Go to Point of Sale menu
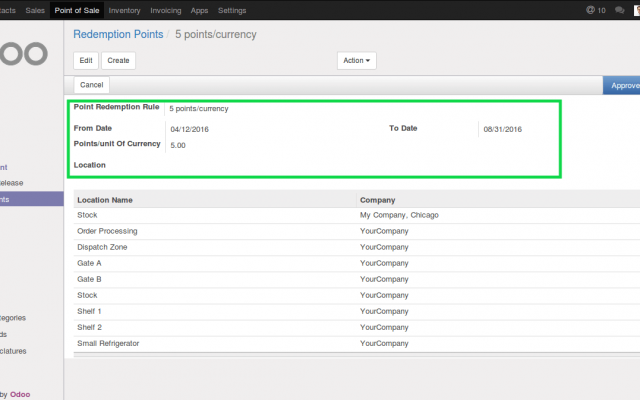The height and width of the screenshot is (400, 640). click(x=77, y=10)
